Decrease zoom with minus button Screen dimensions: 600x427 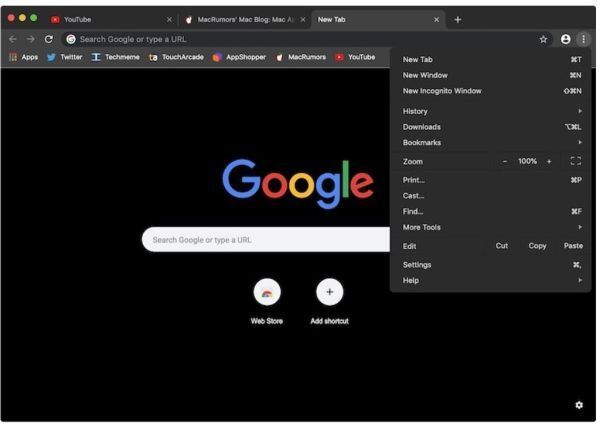point(505,161)
